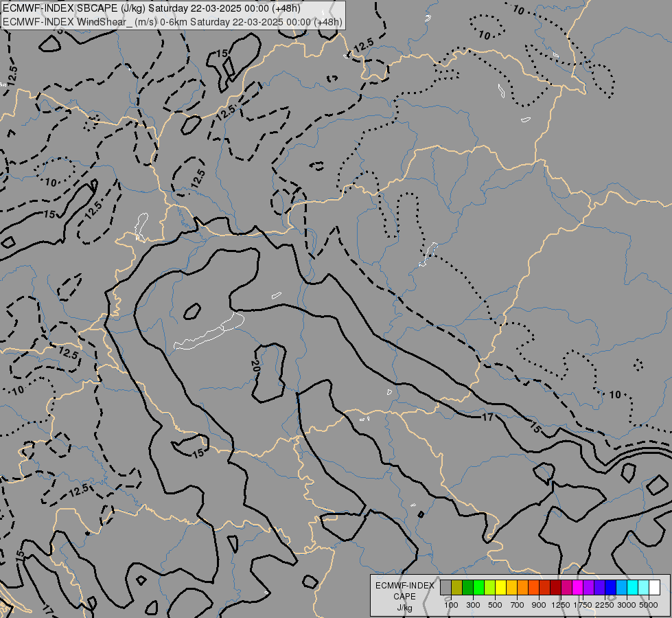672x618 pixels.
Task: Click the SBCAPE title line at top
Action: point(151,8)
